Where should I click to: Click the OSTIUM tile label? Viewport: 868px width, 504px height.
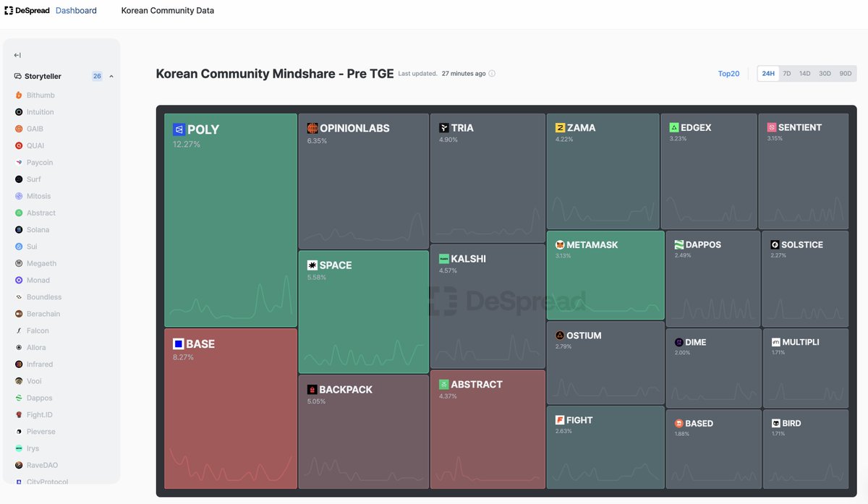click(x=584, y=336)
